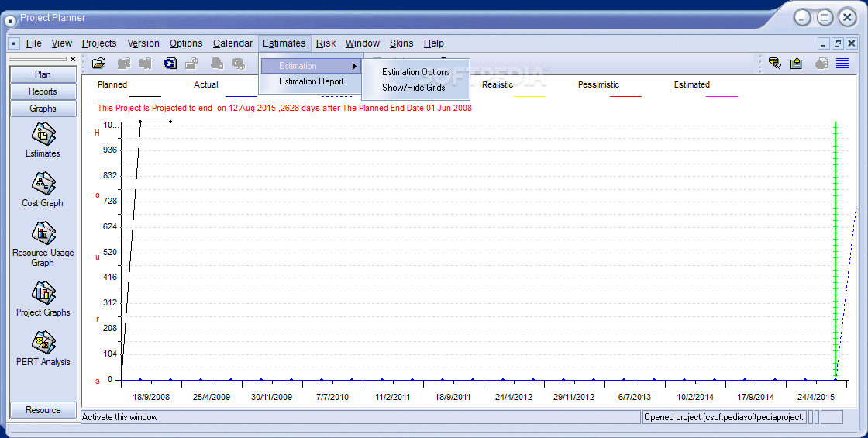Minimize the inner MDI child window
Image resolution: width=868 pixels, height=438 pixels.
pos(823,43)
